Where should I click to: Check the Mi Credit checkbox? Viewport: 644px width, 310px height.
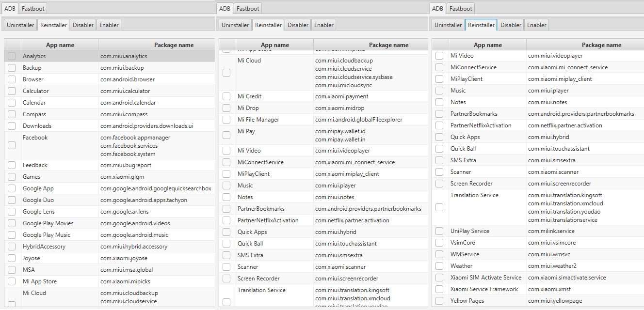coord(226,96)
